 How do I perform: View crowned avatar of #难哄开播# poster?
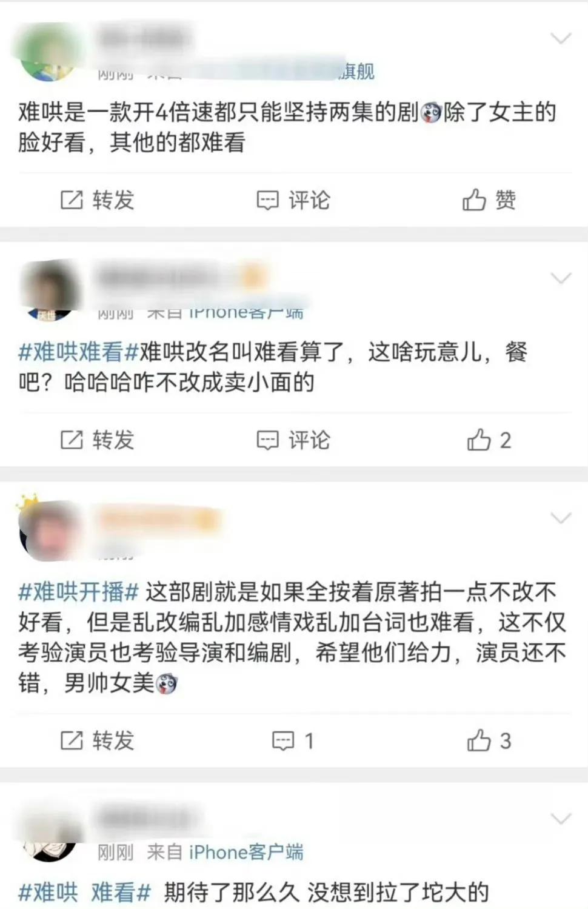tap(48, 529)
